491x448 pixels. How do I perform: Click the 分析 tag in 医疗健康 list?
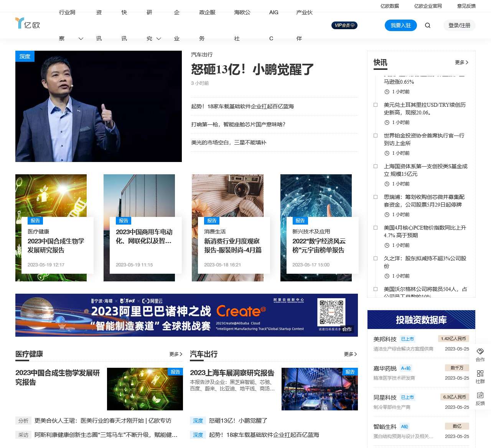tap(23, 421)
